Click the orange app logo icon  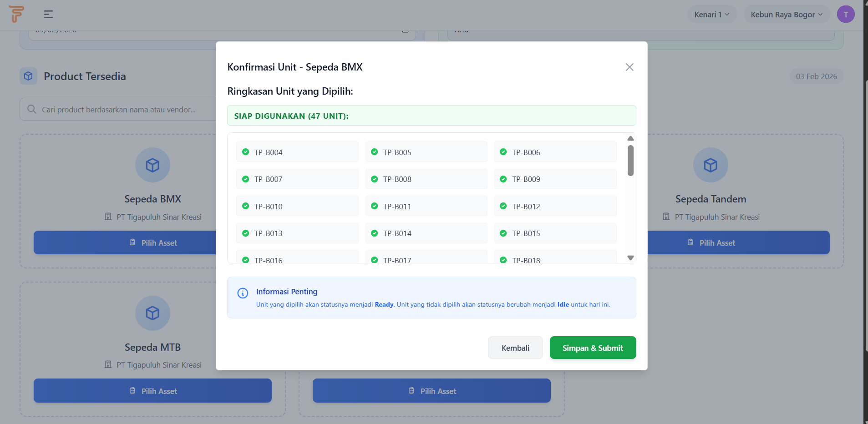[x=16, y=14]
